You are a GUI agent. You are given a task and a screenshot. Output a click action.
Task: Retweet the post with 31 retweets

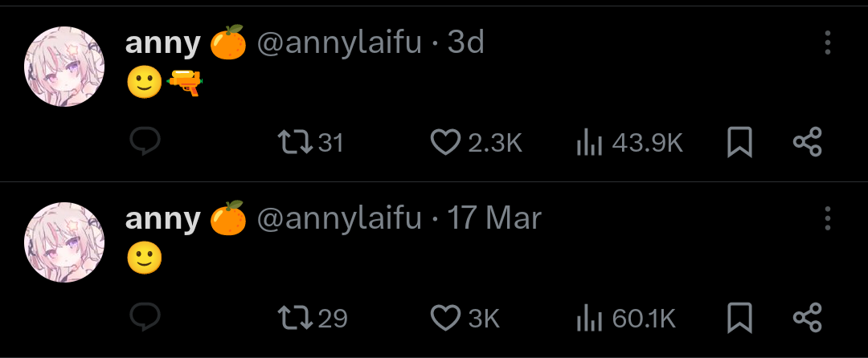[310, 142]
